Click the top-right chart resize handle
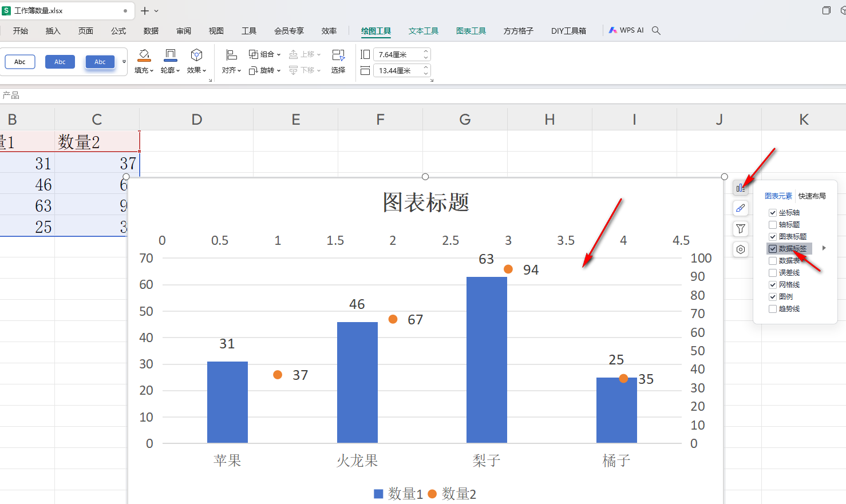This screenshot has width=846, height=504. point(725,177)
